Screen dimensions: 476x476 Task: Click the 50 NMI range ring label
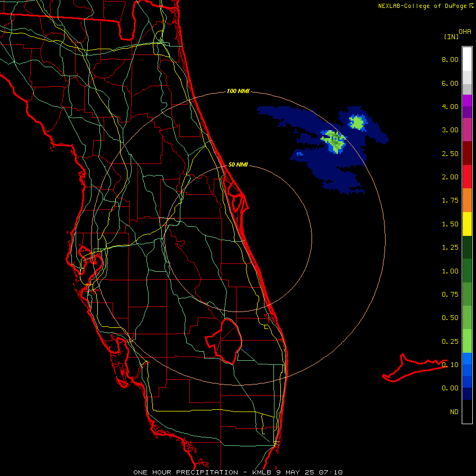[238, 164]
